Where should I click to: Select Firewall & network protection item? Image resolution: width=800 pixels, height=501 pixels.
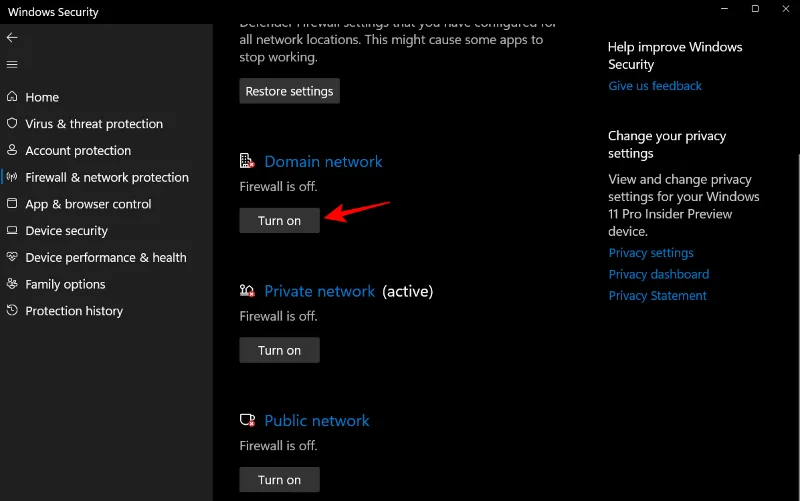pos(107,178)
